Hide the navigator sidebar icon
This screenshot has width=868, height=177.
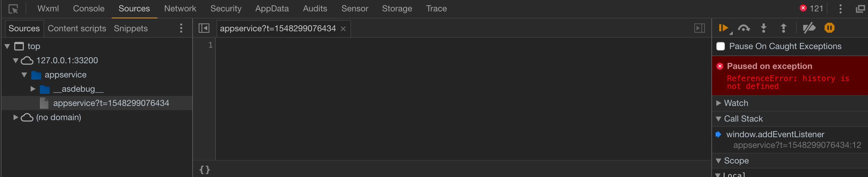[204, 28]
